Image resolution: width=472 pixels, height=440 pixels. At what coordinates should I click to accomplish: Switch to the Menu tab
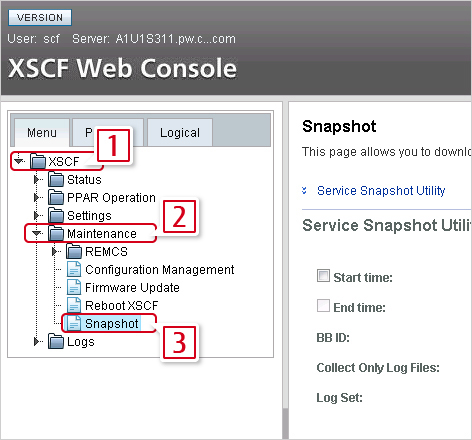pos(42,133)
